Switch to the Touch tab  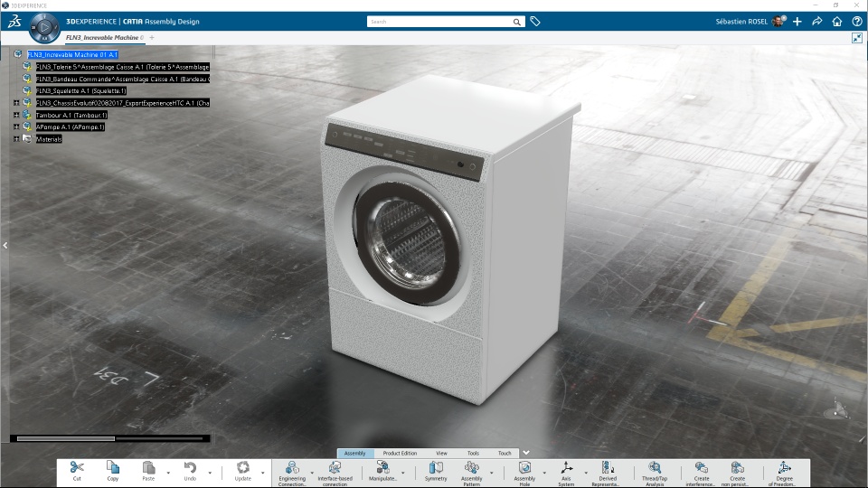tap(505, 453)
